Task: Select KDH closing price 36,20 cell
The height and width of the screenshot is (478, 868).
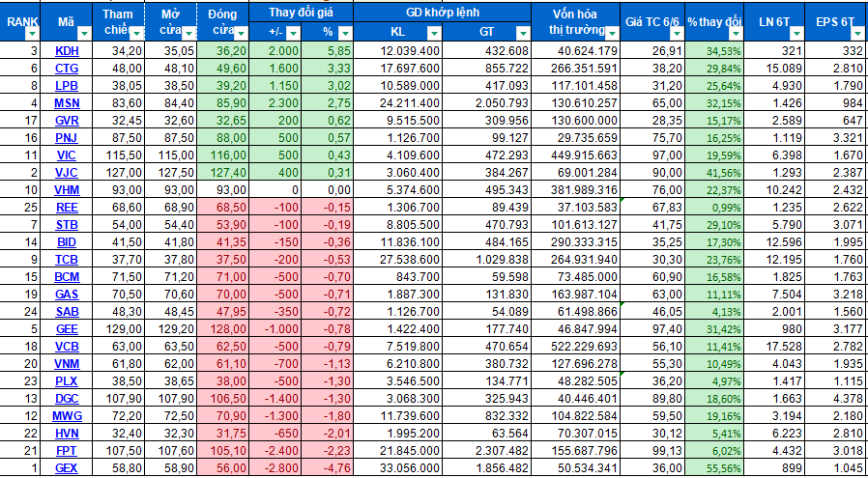Action: (x=223, y=51)
